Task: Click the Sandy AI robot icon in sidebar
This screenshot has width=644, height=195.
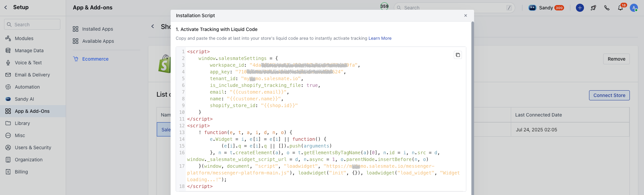Action: [8, 99]
